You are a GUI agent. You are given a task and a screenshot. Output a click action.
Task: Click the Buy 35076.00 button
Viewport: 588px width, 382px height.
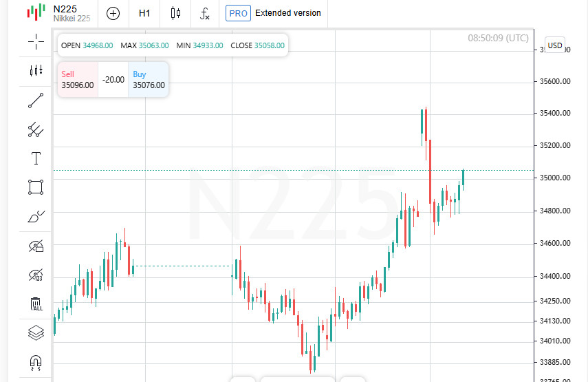(x=149, y=80)
